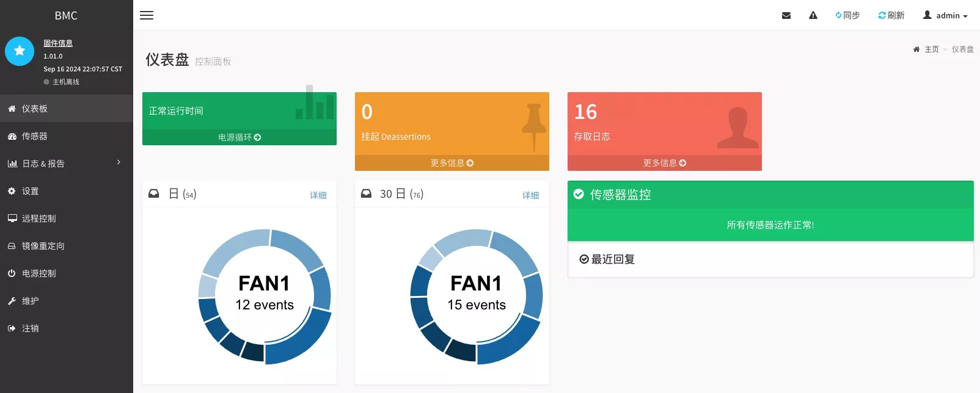
Task: Click the 主机离线 status text
Action: tap(66, 82)
